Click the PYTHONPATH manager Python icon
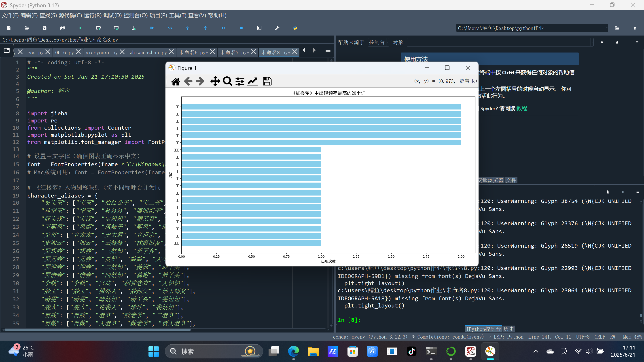Viewport: 644px width, 362px height. (295, 28)
